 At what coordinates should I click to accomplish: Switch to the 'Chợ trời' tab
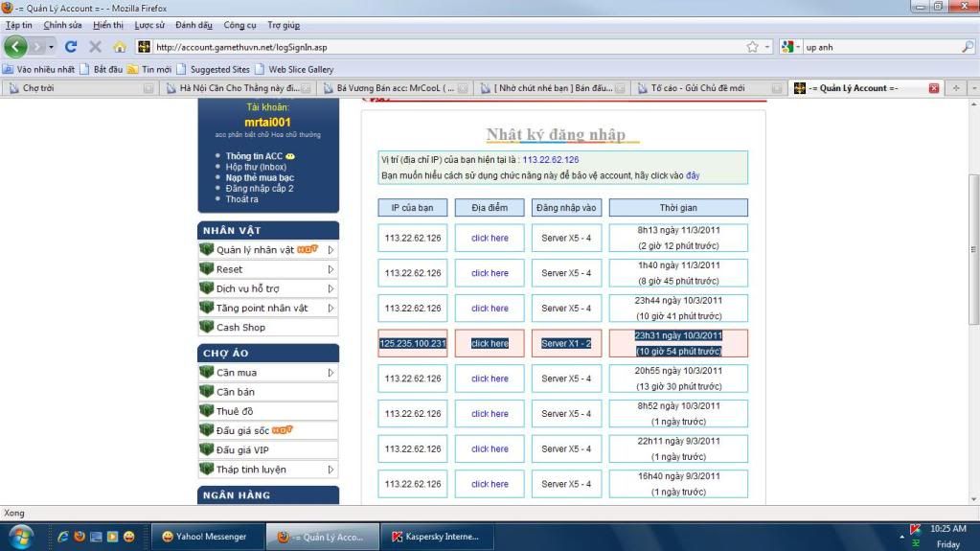click(x=80, y=88)
